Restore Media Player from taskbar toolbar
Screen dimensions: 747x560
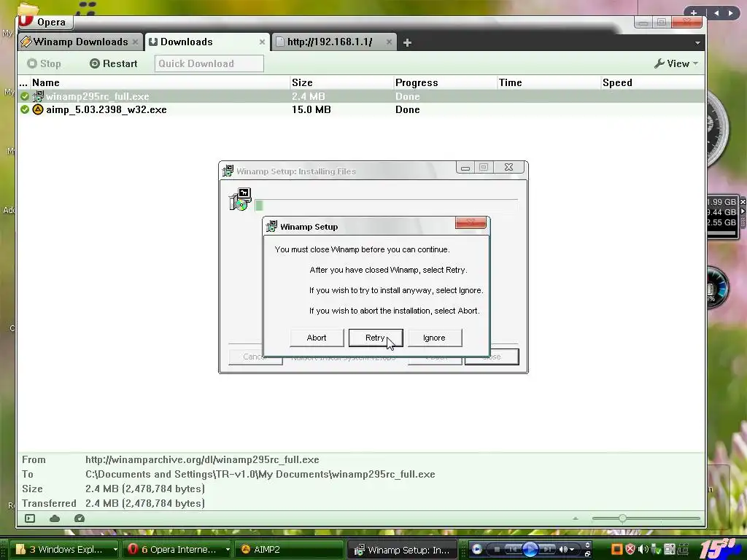pyautogui.click(x=587, y=554)
